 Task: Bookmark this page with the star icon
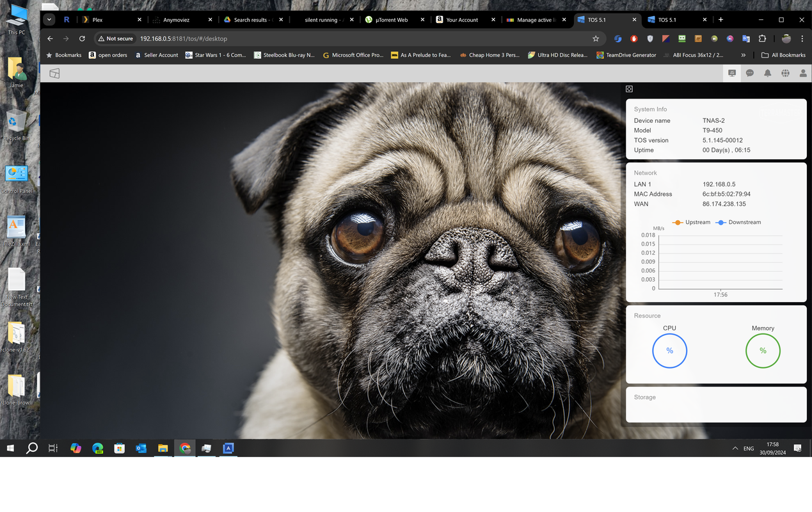(x=596, y=38)
